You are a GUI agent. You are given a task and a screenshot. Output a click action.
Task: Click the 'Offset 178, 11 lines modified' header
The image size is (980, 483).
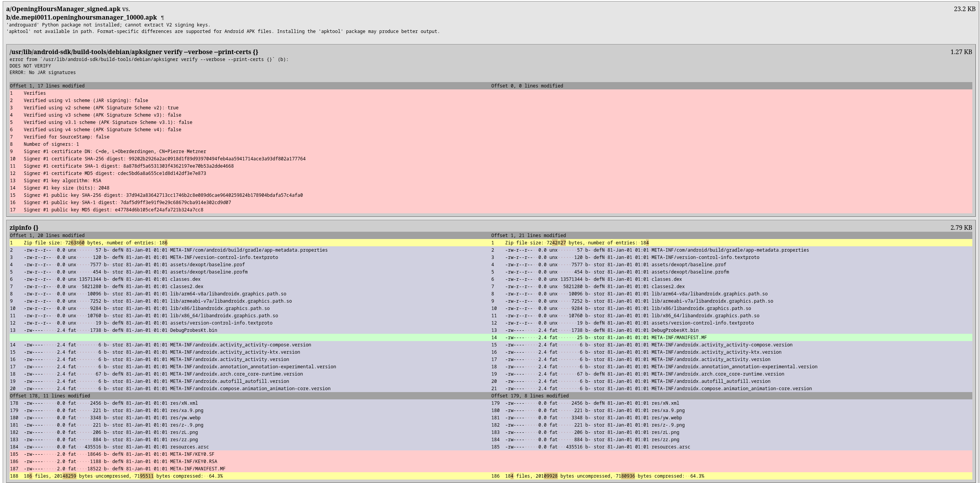50,396
